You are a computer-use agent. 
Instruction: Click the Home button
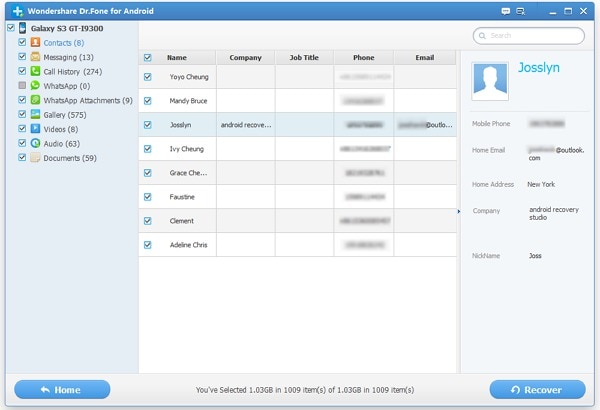tap(62, 390)
